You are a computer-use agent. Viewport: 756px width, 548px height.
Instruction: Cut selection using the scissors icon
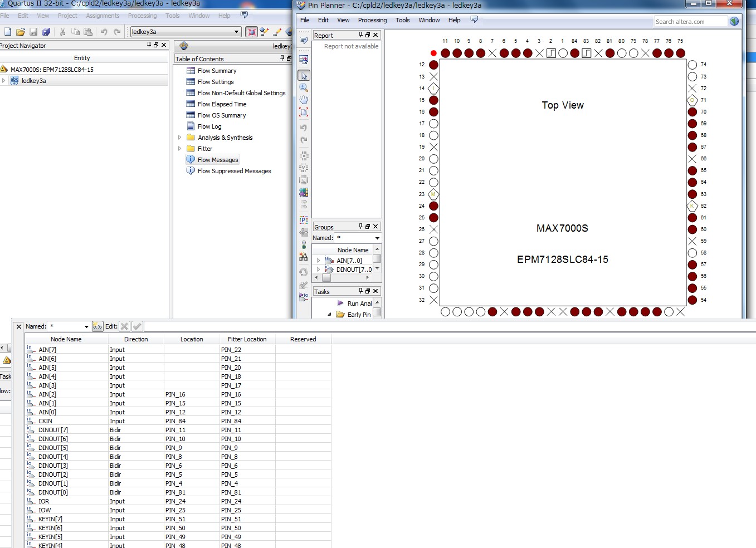pyautogui.click(x=62, y=32)
